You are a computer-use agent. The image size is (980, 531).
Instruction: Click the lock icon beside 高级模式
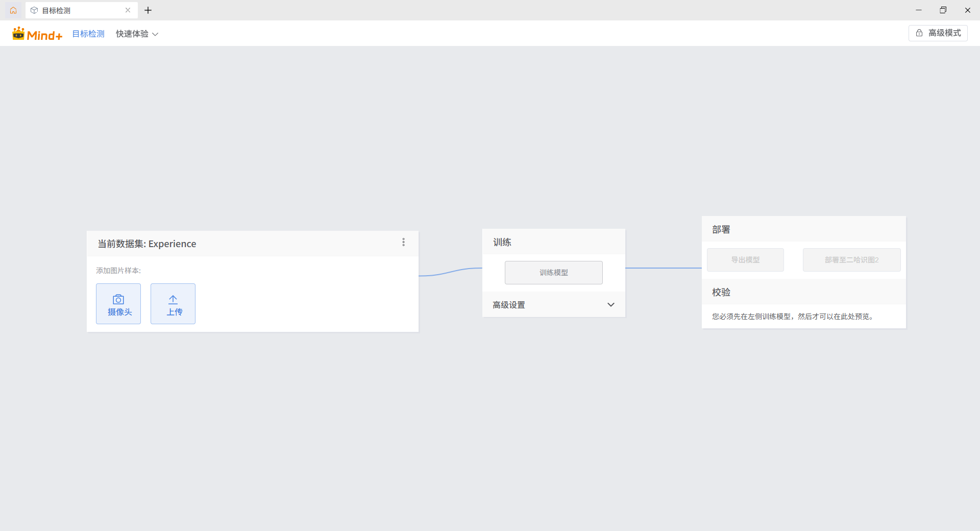(x=919, y=33)
